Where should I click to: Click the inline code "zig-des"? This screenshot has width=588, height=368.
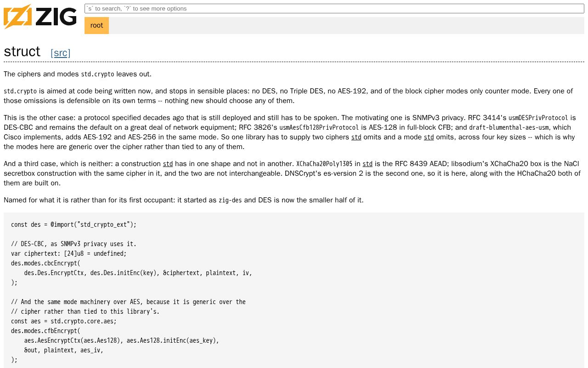click(x=230, y=200)
